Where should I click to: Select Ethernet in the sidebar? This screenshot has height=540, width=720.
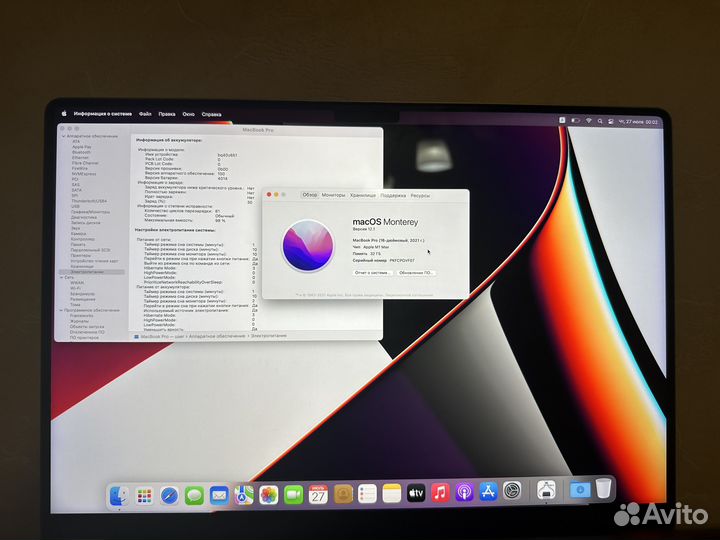pos(80,158)
